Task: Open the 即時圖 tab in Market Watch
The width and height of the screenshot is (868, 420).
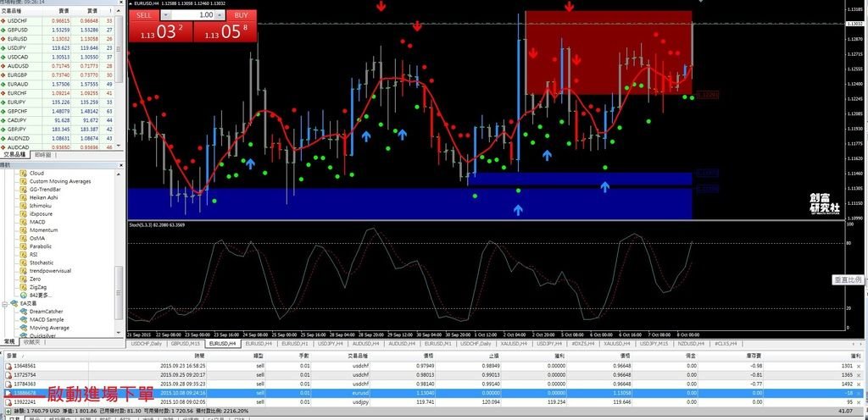Action: 42,155
